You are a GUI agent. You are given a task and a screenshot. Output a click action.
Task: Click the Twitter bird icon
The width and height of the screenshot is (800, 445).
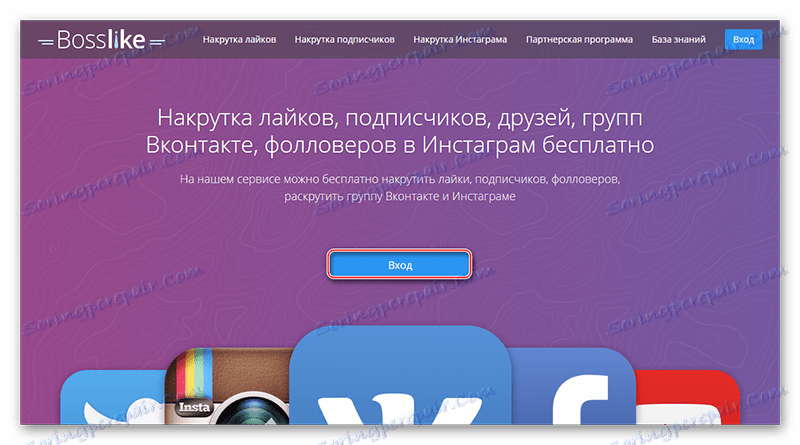pos(113,397)
